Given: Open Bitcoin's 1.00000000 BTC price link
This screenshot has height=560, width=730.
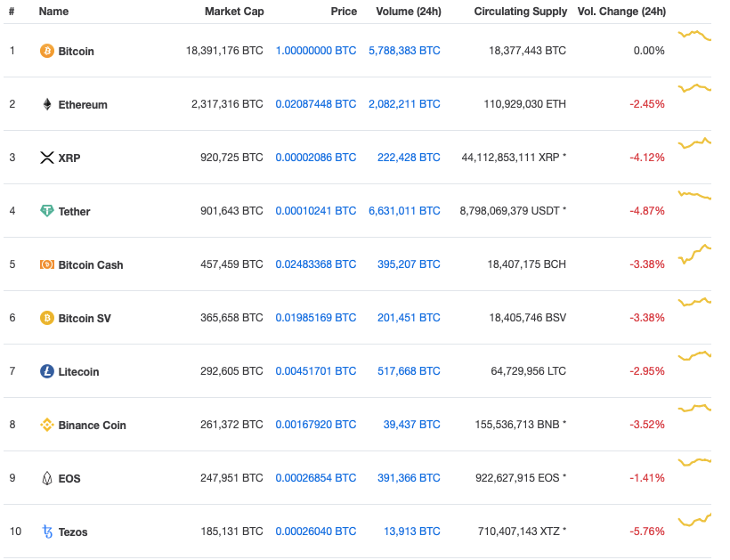Looking at the screenshot, I should (x=316, y=51).
